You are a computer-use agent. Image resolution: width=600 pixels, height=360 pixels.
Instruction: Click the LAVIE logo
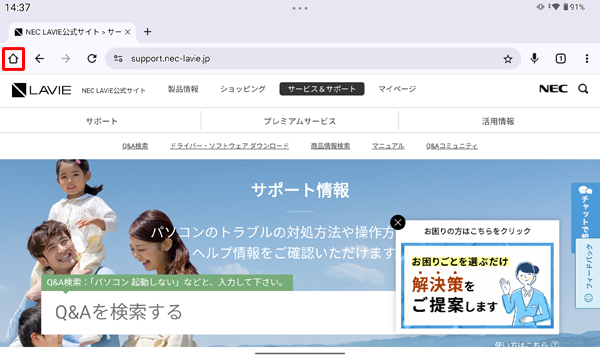(x=41, y=90)
